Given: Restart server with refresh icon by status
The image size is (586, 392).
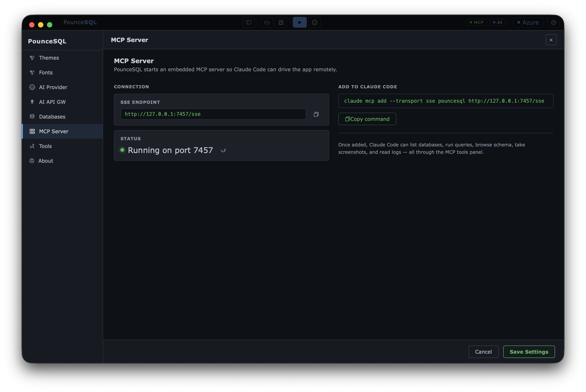Looking at the screenshot, I should coord(223,150).
